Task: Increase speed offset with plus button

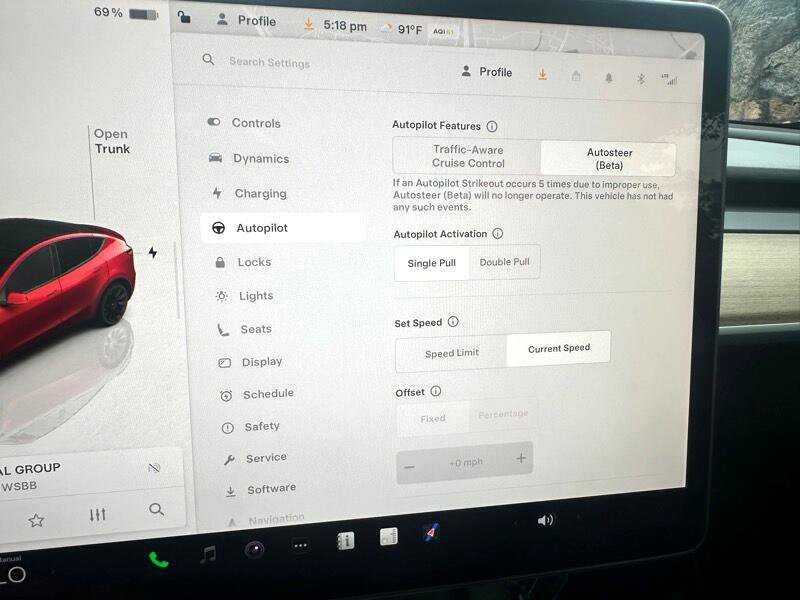Action: pyautogui.click(x=520, y=459)
